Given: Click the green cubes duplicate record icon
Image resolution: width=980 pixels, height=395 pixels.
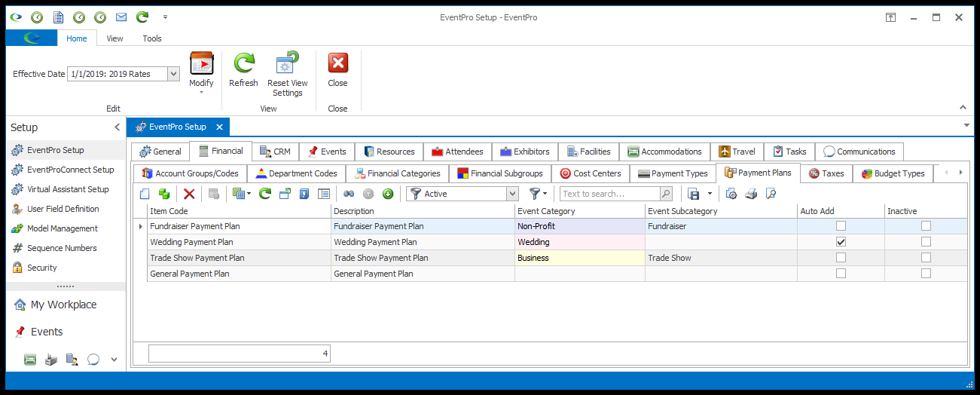Looking at the screenshot, I should coord(163,194).
